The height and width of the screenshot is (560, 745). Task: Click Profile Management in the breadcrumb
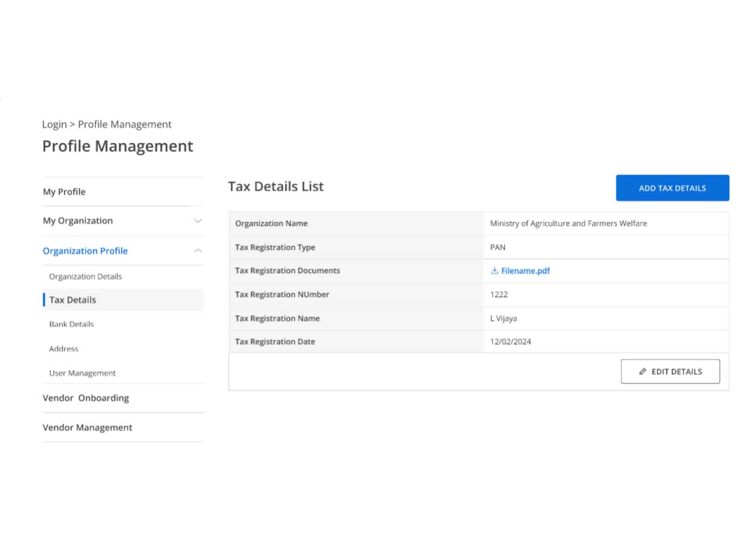124,125
